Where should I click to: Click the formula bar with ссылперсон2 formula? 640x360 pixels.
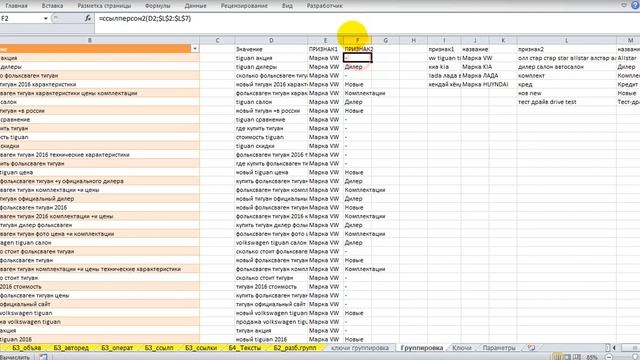point(366,18)
